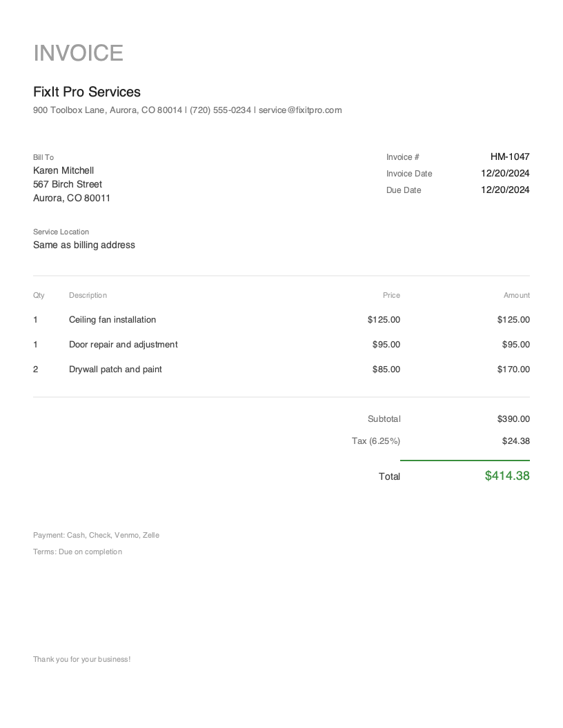This screenshot has height=728, width=563.
Task: Select the Bill To name Karen Mitchell
Action: 63,170
